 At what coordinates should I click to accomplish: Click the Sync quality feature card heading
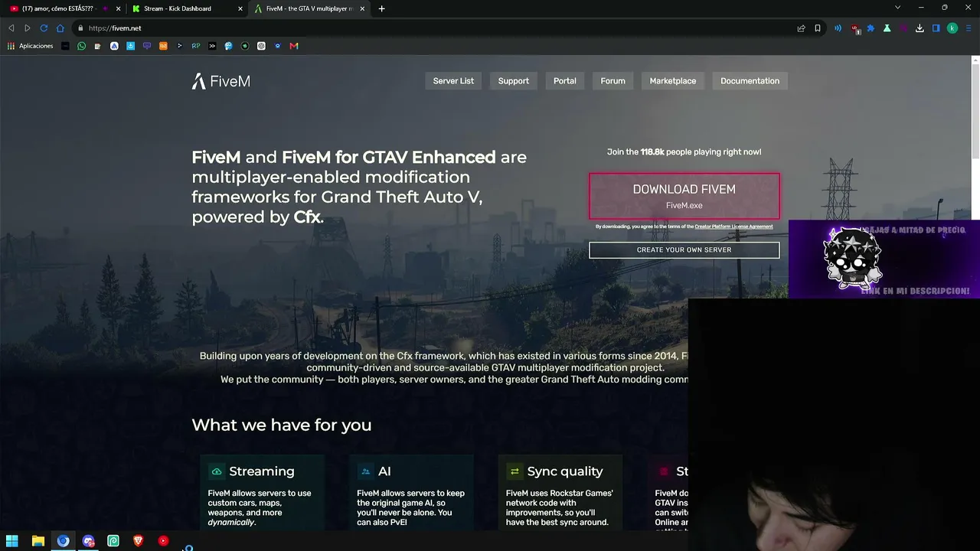tap(565, 471)
